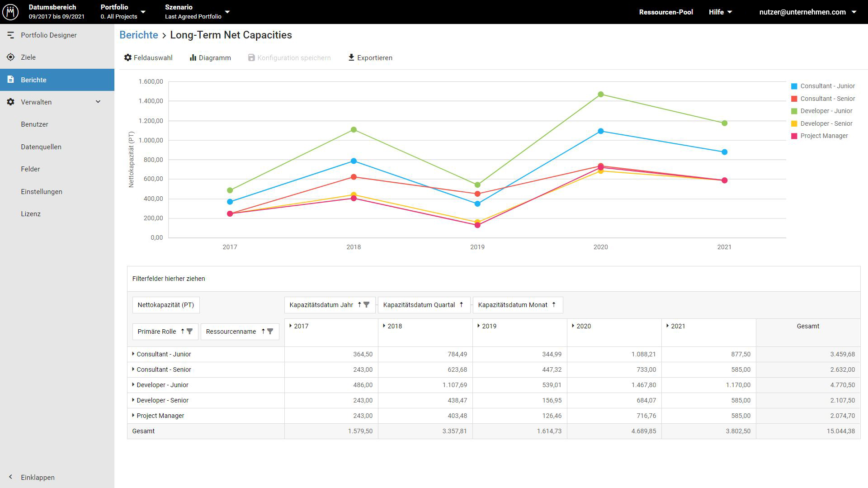Click the Ziele target icon in sidebar
The image size is (868, 488).
coord(11,57)
